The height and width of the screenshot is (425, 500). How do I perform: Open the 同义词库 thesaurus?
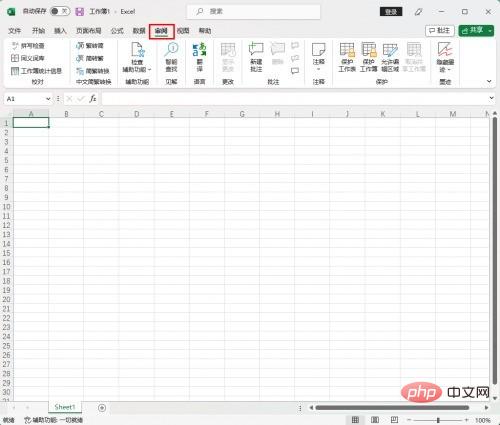click(x=28, y=58)
